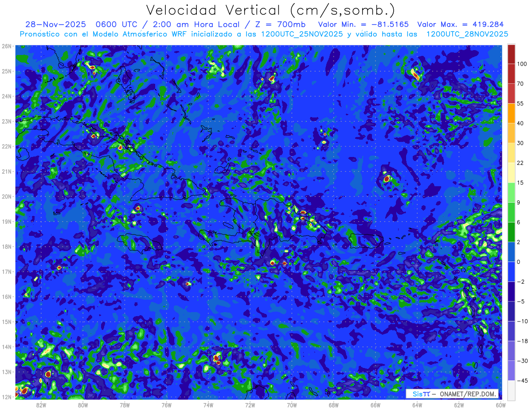Viewport: 532px width, 411px height.
Task: Pick the white swatch below -45
Action: pyautogui.click(x=511, y=390)
